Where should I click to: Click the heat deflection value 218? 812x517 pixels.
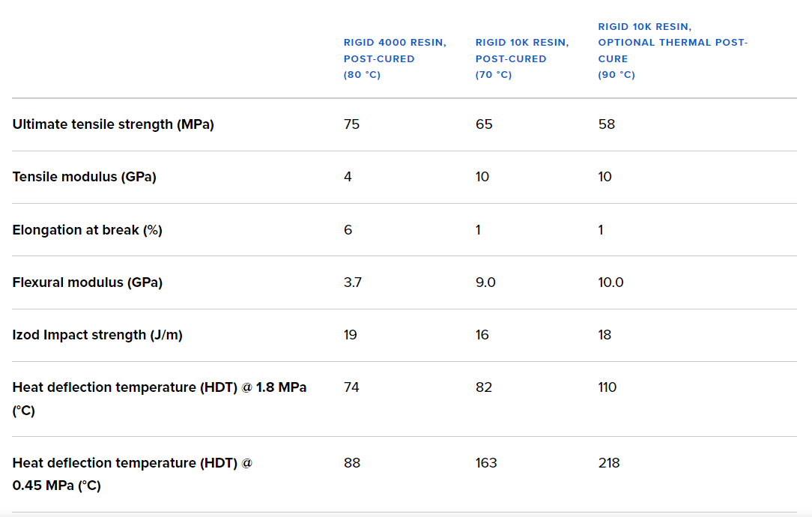pyautogui.click(x=609, y=463)
